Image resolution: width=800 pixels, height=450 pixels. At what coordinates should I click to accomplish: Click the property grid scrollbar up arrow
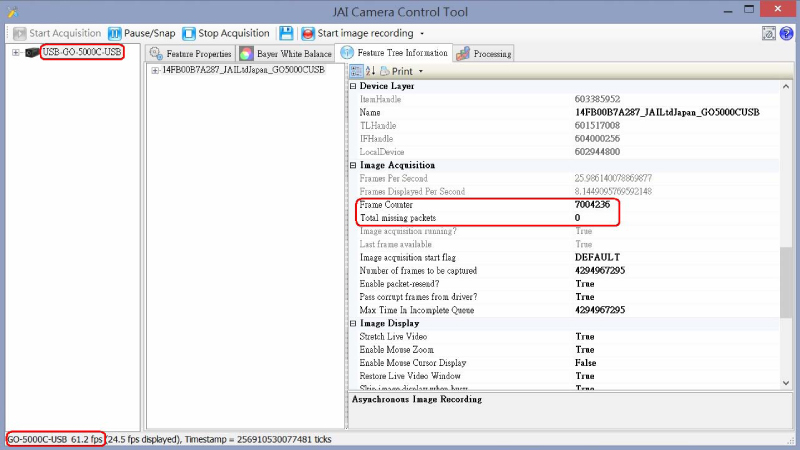(786, 87)
